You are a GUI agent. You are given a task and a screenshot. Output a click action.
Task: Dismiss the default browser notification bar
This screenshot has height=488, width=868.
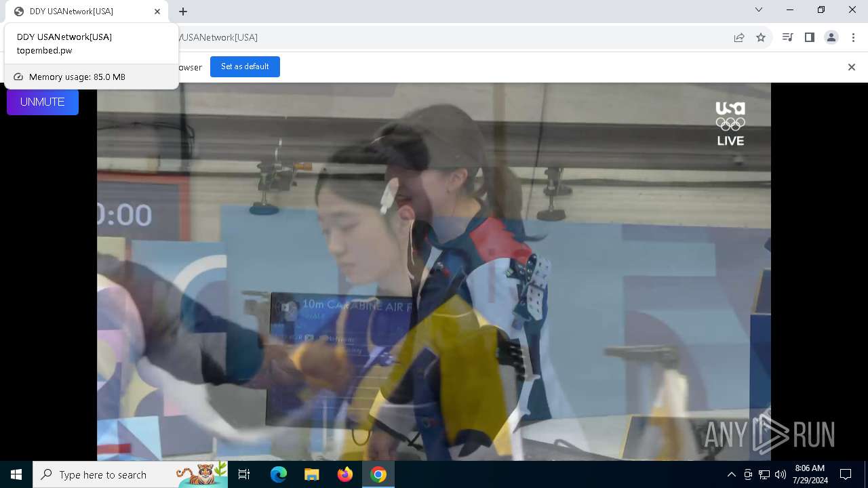pyautogui.click(x=852, y=67)
